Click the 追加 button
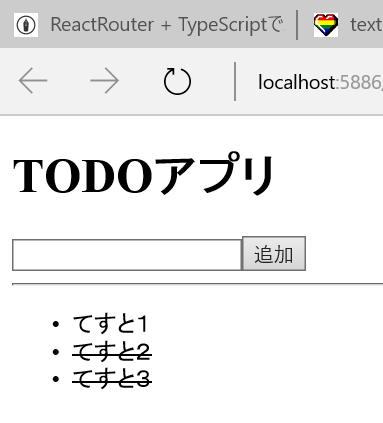 (274, 254)
